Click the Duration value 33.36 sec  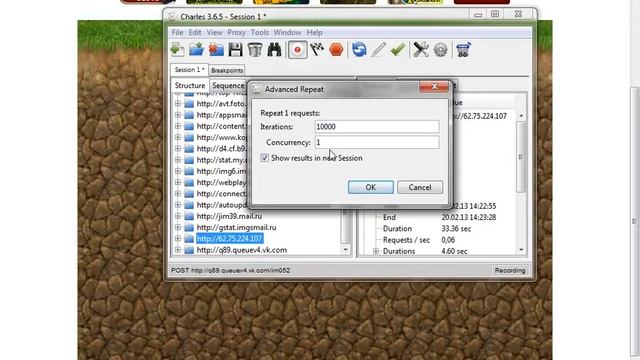(456, 229)
